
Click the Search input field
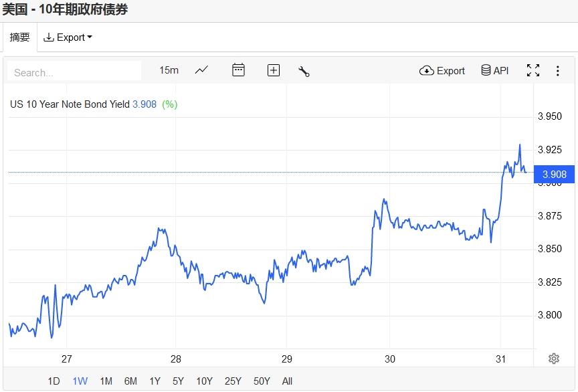click(x=74, y=72)
